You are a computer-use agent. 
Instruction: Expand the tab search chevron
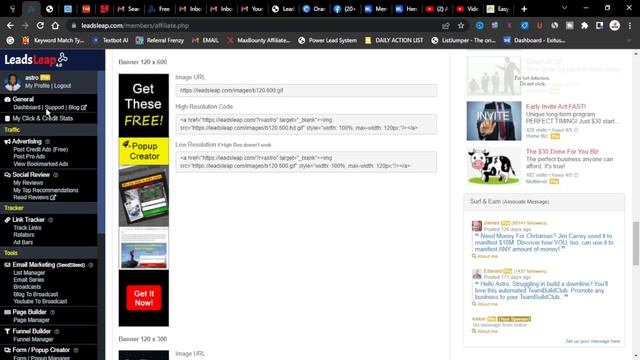coord(564,8)
